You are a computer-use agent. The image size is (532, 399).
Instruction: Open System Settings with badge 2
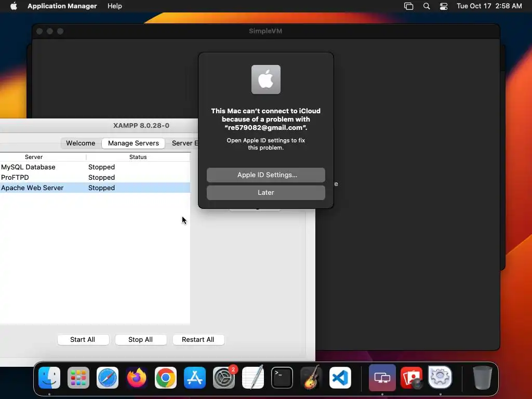click(x=224, y=378)
